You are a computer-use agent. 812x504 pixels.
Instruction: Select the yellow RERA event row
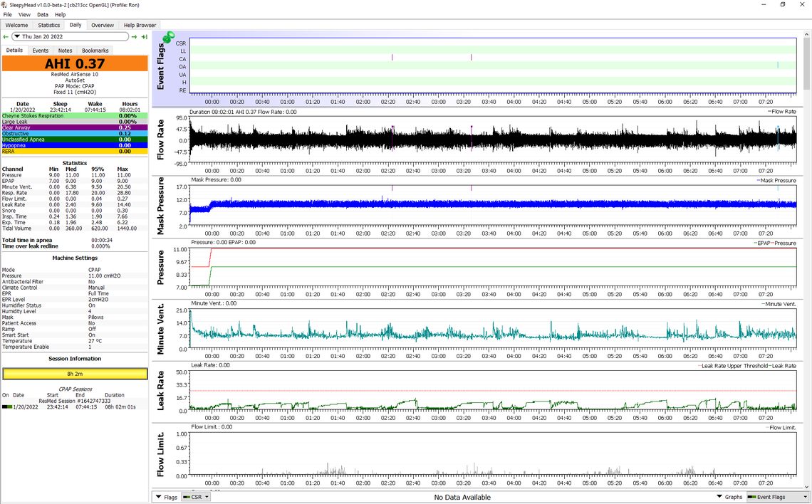coord(75,152)
